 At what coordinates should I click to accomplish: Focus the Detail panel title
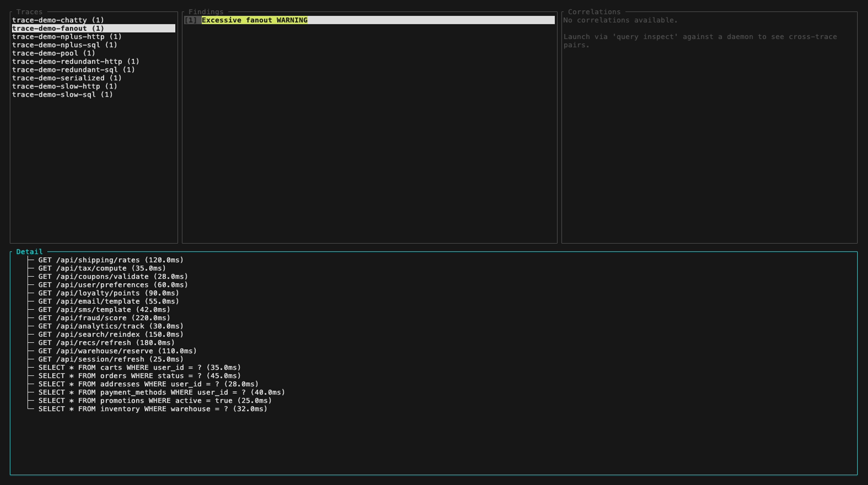click(x=29, y=252)
